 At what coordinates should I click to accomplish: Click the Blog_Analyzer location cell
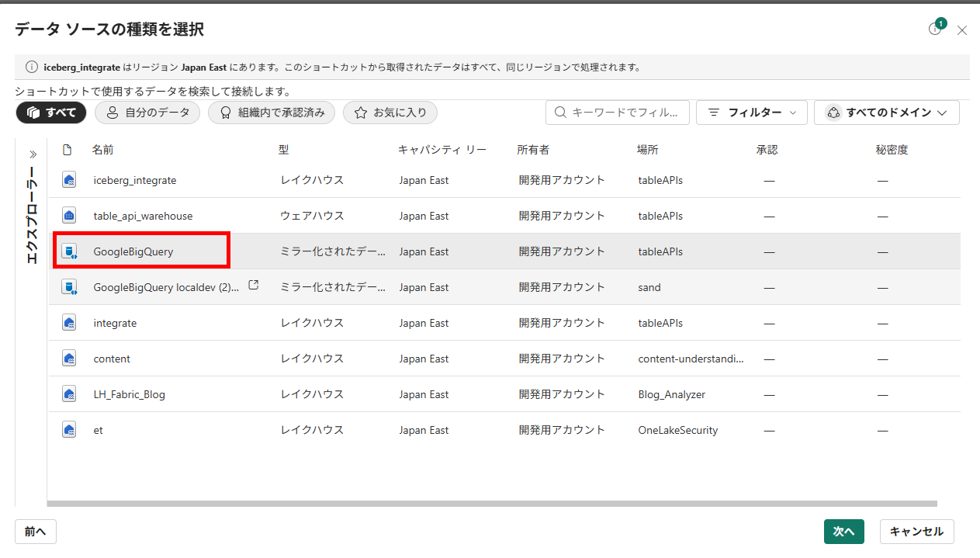click(672, 394)
